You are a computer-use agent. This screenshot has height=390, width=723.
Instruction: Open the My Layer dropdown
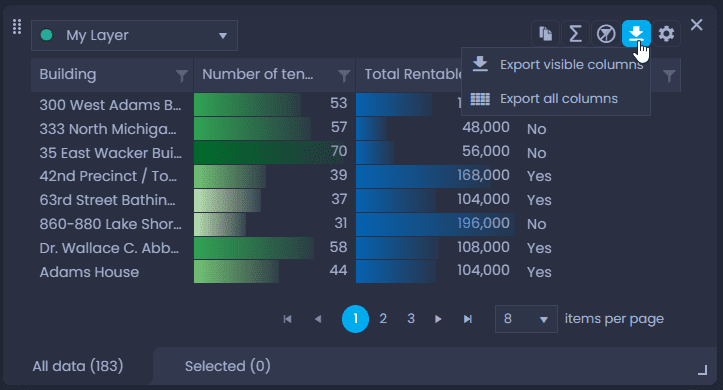[x=134, y=35]
